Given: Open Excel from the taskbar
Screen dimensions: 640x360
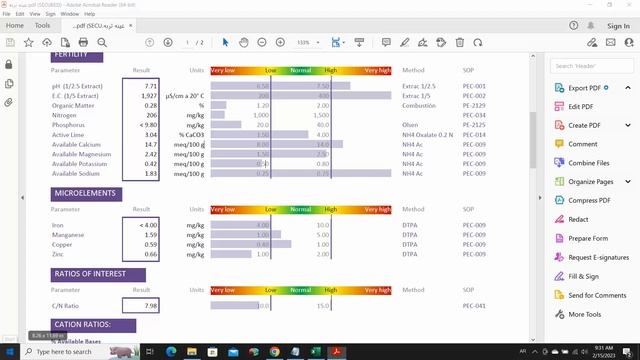Looking at the screenshot, I should tap(316, 352).
